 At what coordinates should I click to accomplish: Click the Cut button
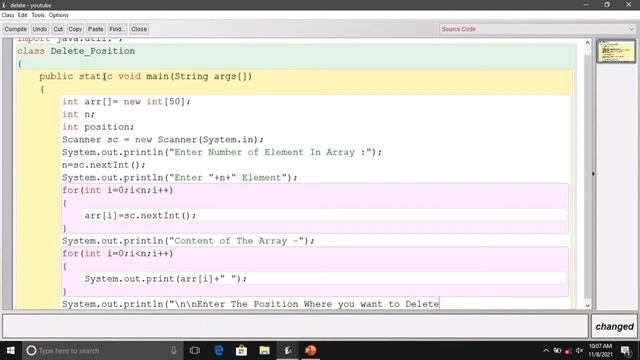pyautogui.click(x=58, y=29)
